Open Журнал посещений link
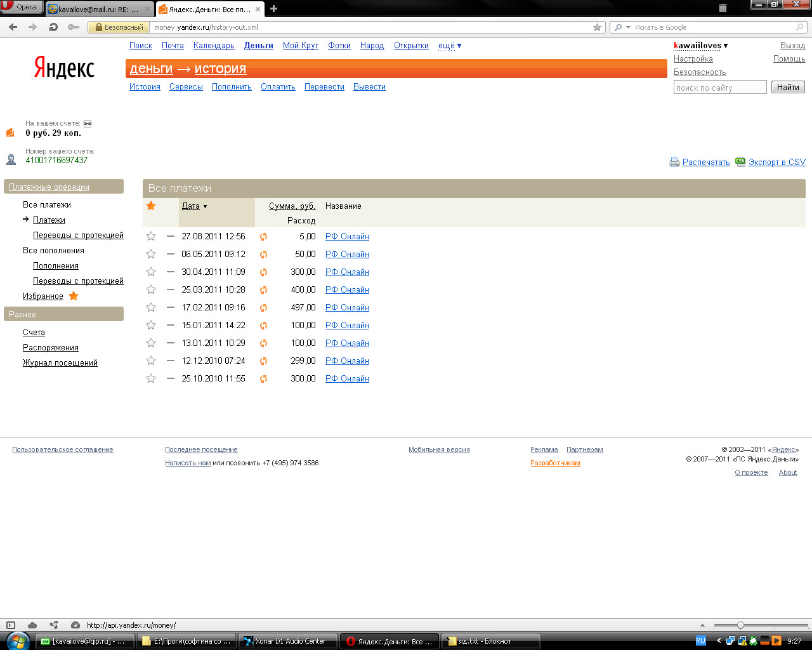812x650 pixels. (60, 363)
